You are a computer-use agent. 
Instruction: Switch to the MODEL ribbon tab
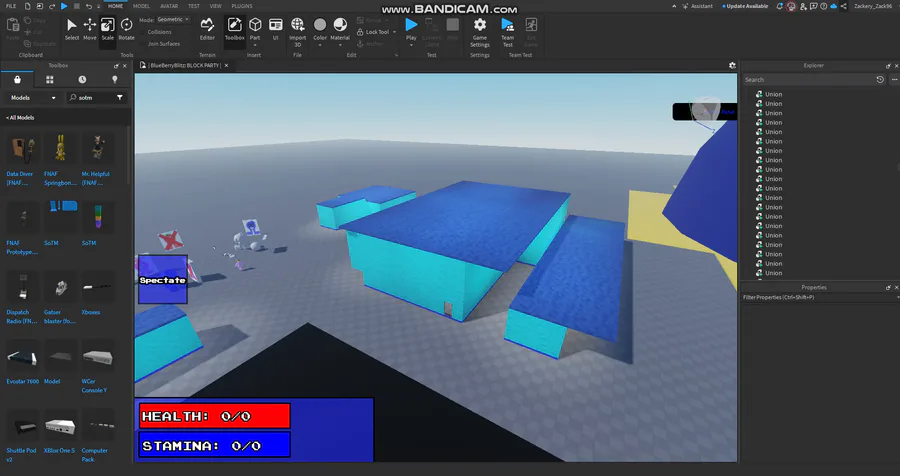pos(141,6)
